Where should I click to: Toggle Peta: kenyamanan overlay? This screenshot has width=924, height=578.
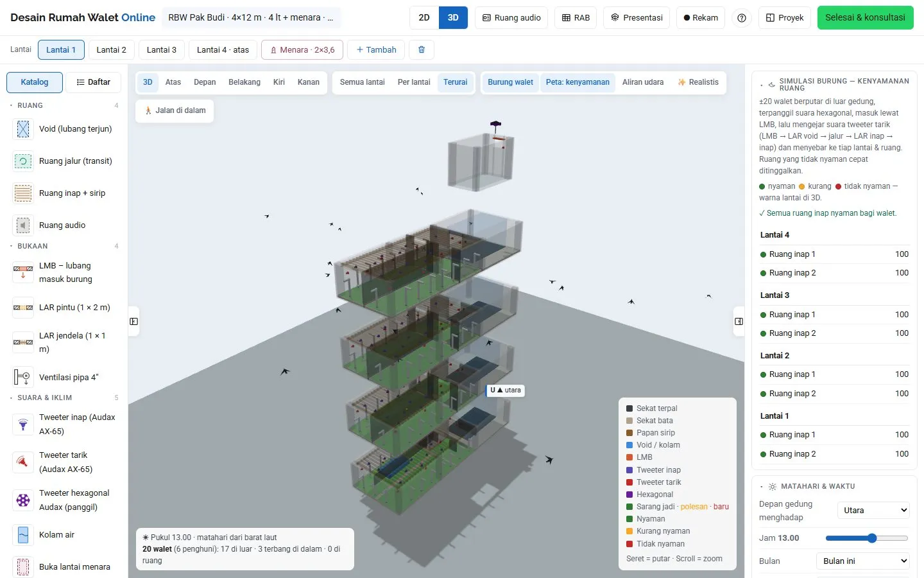pyautogui.click(x=577, y=82)
